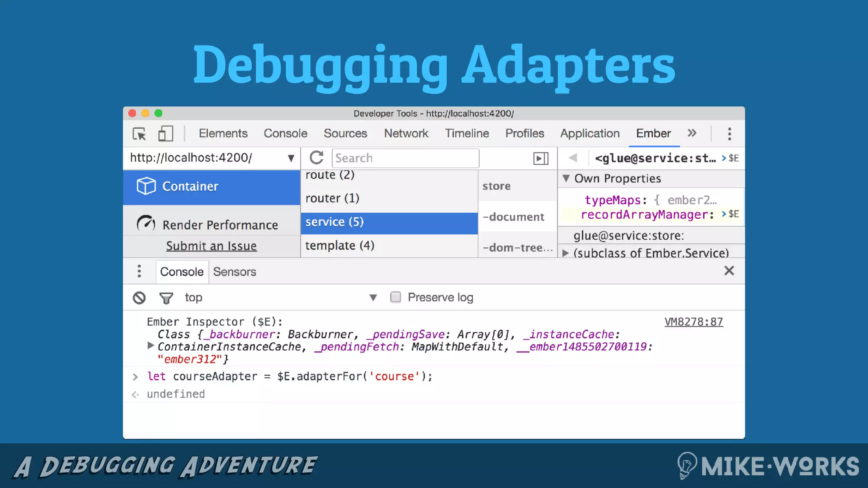
Task: Show more DevTools tabs chevron
Action: click(x=692, y=133)
